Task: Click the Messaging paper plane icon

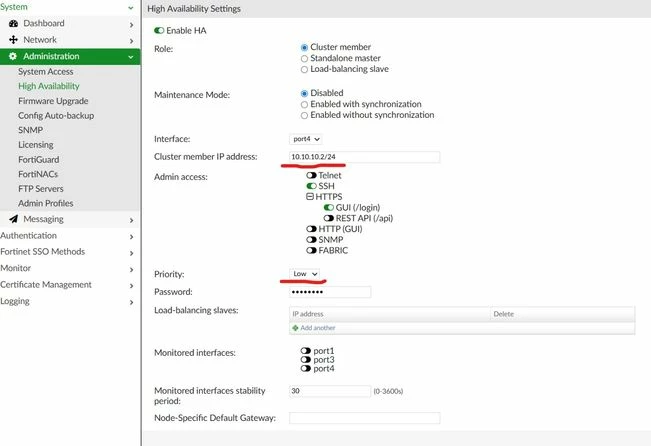Action: 13,219
